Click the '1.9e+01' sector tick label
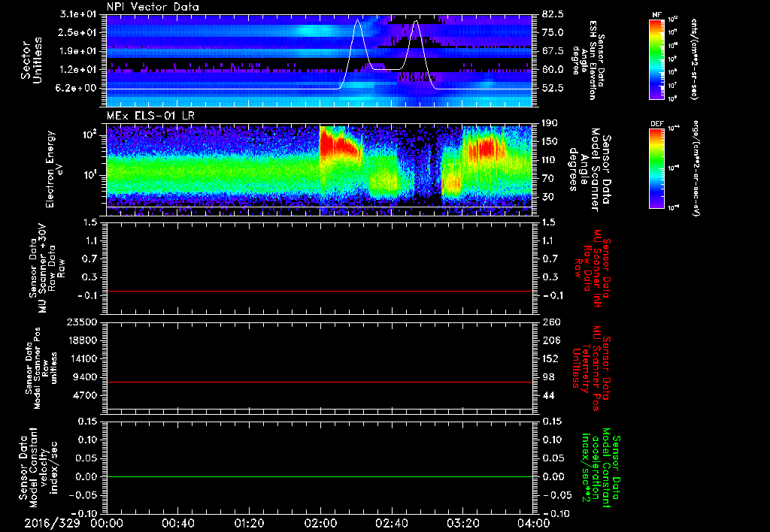 point(78,51)
